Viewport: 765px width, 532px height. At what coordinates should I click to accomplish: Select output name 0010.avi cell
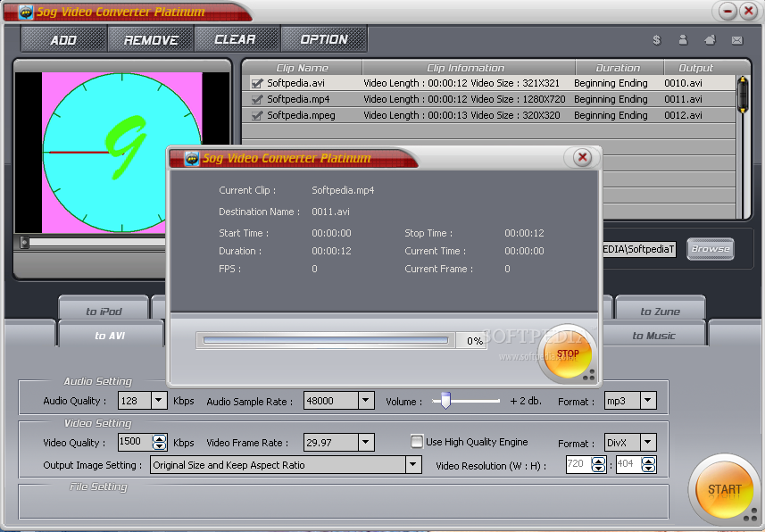[683, 84]
